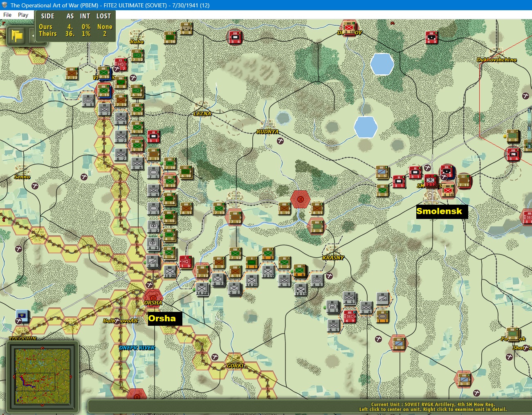532x415 pixels.
Task: Click the RUDNYA town label
Action: coord(268,132)
